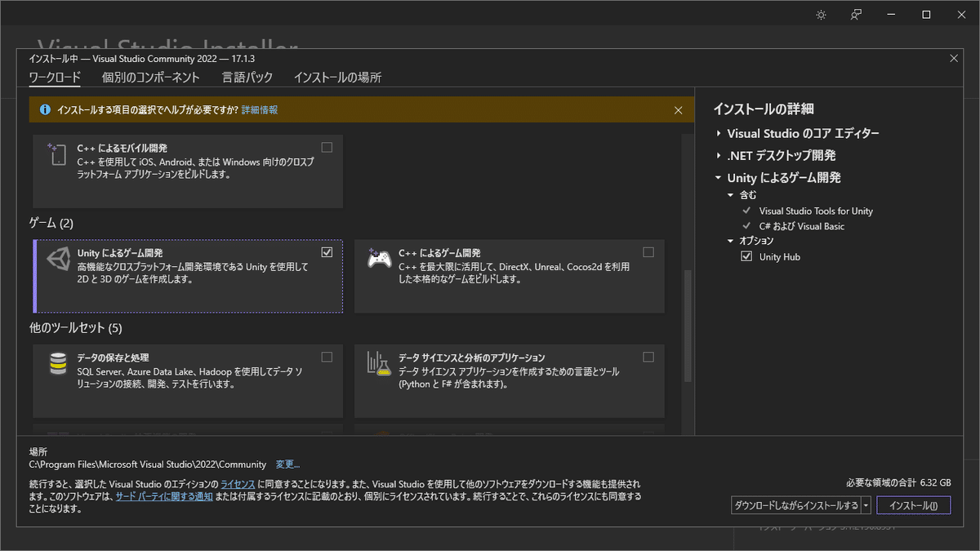Screen dimensions: 980x551
Task: Click the data storage database icon
Action: coord(58,364)
